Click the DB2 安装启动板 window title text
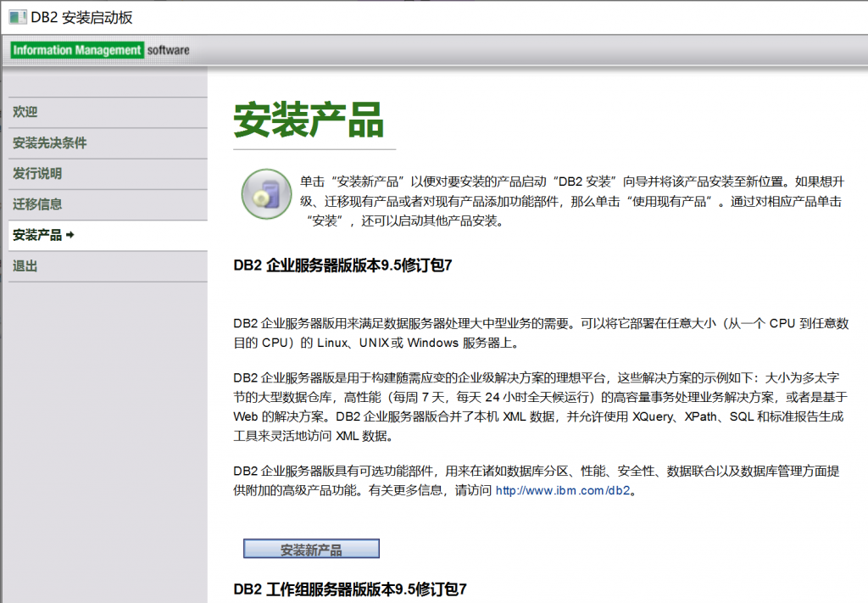The width and height of the screenshot is (868, 603). (x=81, y=17)
